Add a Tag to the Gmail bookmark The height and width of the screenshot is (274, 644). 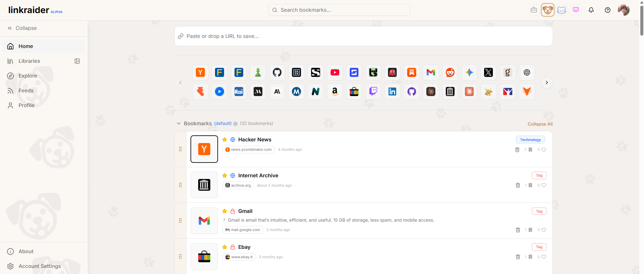[539, 211]
